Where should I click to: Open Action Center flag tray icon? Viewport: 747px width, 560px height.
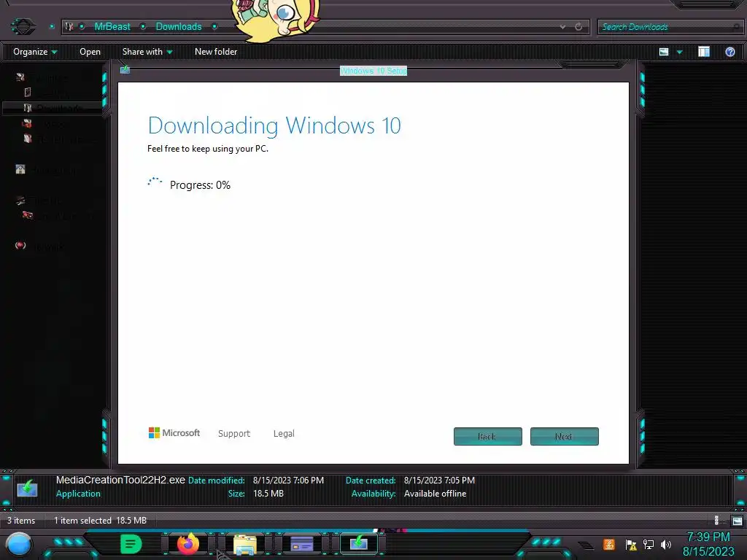point(631,545)
